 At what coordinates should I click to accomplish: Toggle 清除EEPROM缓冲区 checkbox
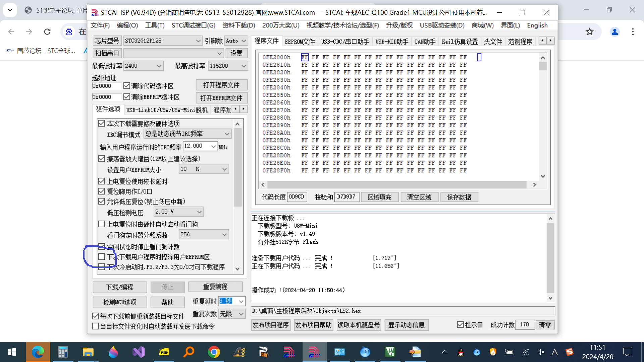[126, 97]
